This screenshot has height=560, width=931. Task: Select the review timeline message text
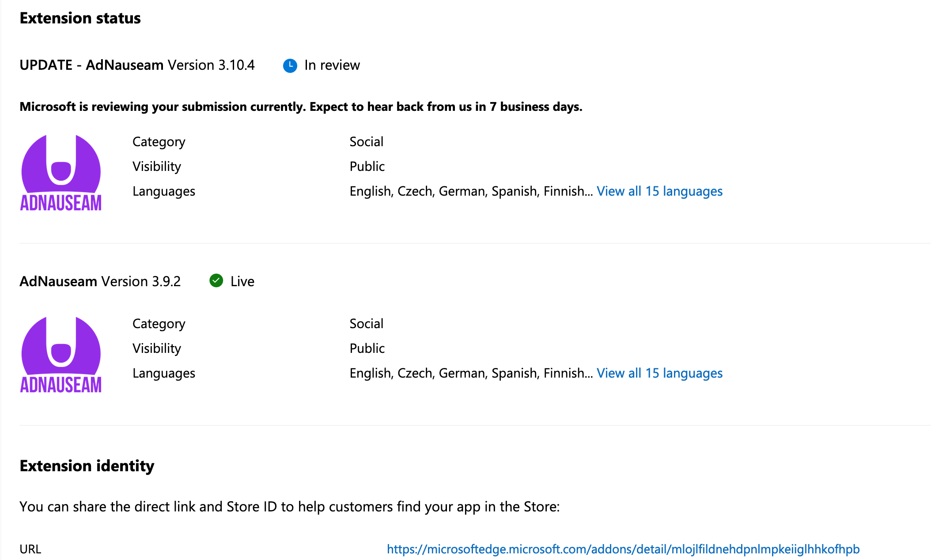click(300, 106)
